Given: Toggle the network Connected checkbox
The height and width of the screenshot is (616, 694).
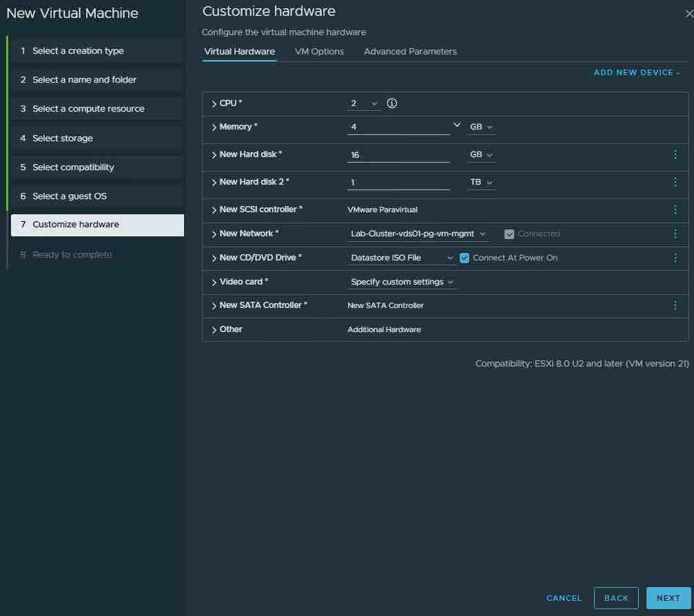Looking at the screenshot, I should tap(509, 234).
